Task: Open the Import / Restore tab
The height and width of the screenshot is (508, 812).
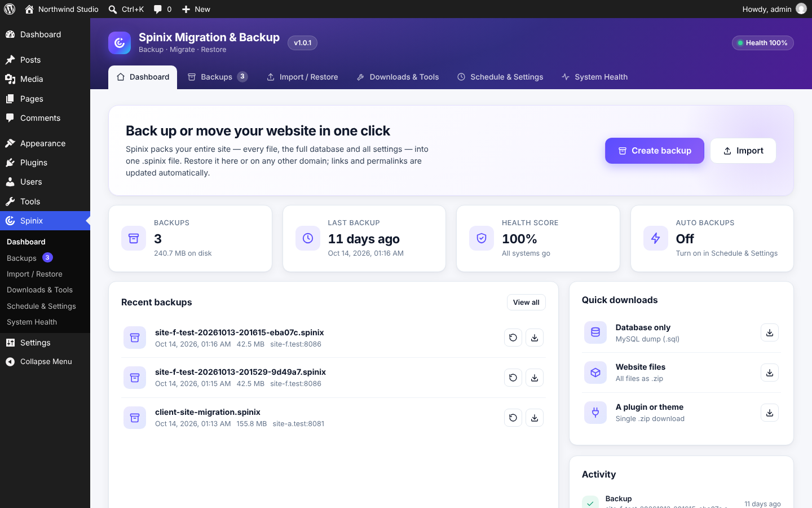Action: (x=302, y=77)
